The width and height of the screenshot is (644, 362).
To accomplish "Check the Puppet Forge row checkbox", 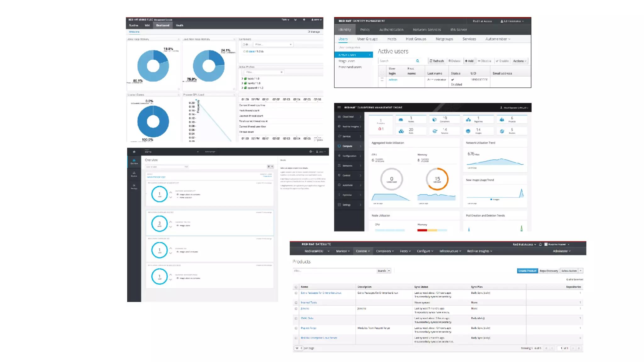I will coord(296,328).
